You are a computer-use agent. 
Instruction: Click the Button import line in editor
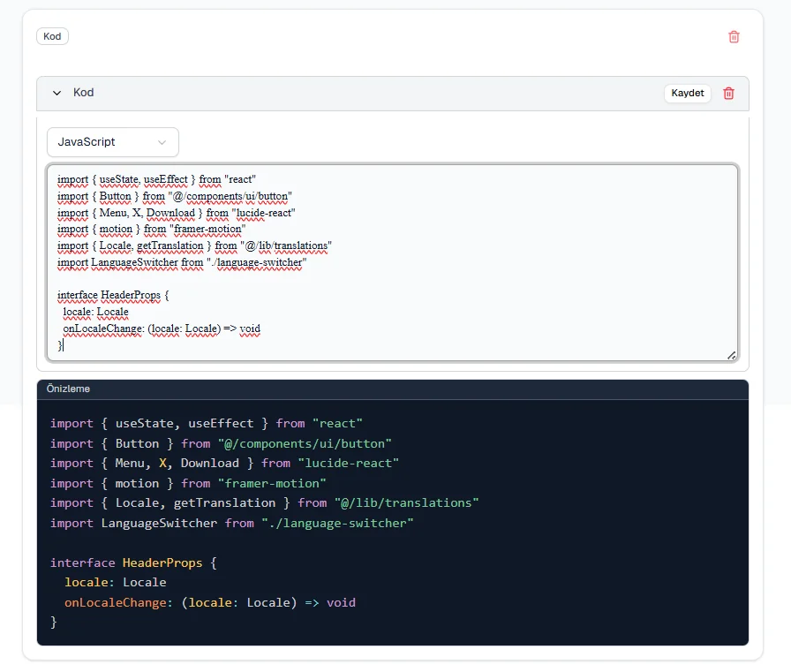coord(175,196)
